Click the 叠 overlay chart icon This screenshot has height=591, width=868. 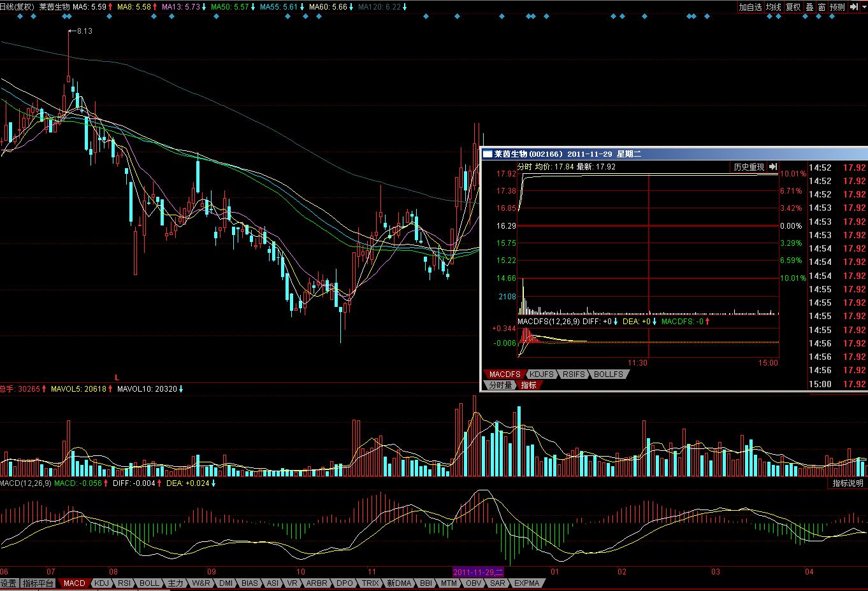(x=809, y=7)
